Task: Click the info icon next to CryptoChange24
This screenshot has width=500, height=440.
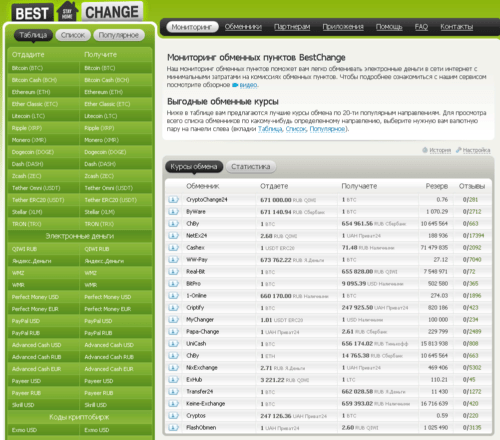Action: tap(173, 200)
